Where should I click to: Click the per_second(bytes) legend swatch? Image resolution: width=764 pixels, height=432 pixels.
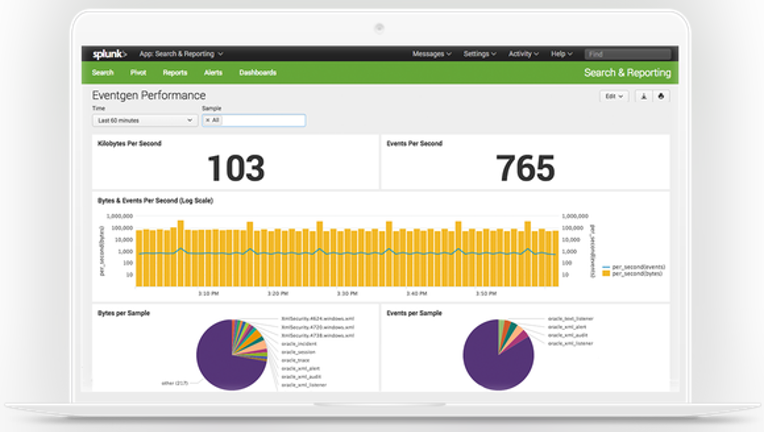tap(606, 274)
